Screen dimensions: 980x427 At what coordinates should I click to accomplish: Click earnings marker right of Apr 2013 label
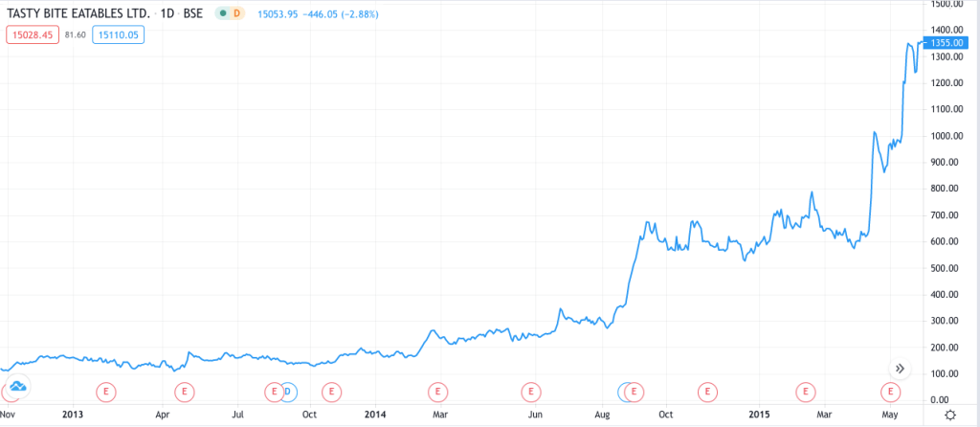pos(184,391)
